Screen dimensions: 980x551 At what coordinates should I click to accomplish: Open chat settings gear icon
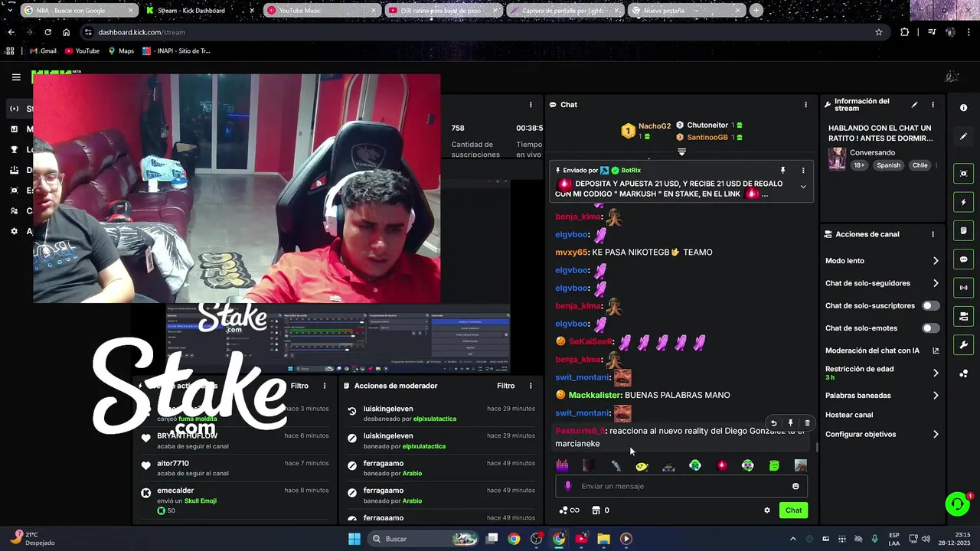pyautogui.click(x=766, y=510)
